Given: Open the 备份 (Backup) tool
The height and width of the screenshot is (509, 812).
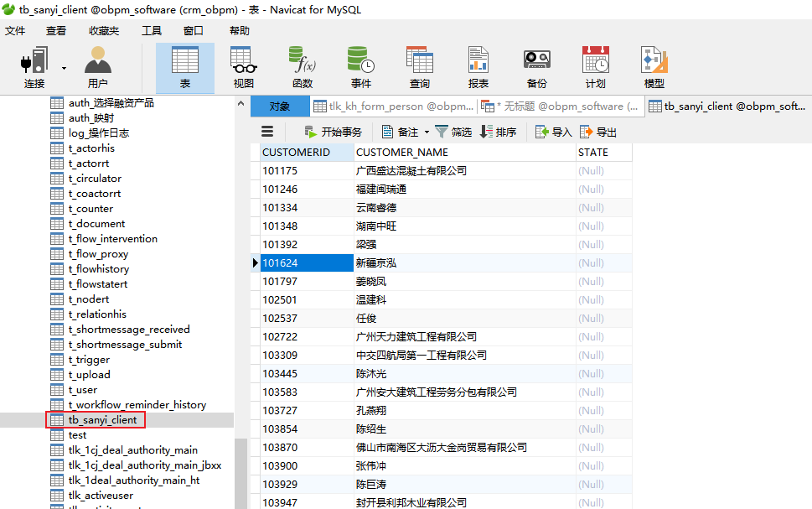Looking at the screenshot, I should click(x=536, y=68).
